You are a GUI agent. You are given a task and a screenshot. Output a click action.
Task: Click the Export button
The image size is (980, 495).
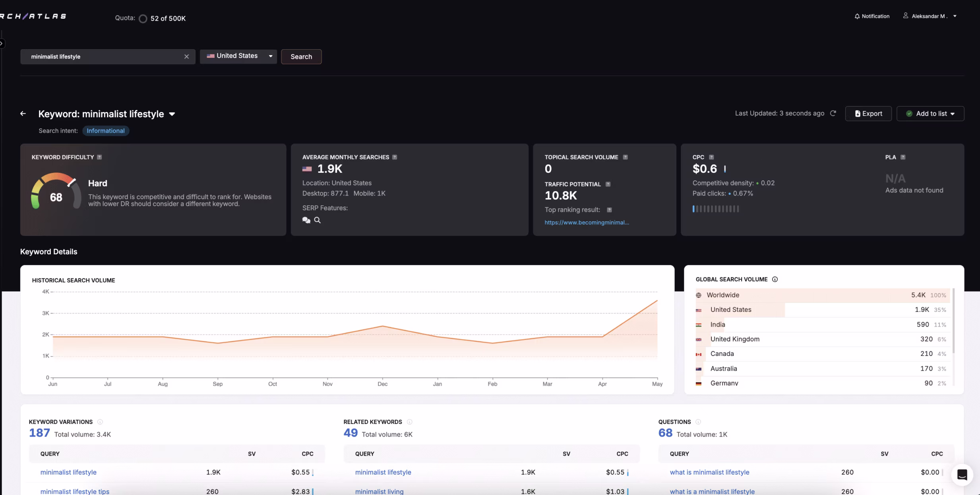(x=868, y=113)
